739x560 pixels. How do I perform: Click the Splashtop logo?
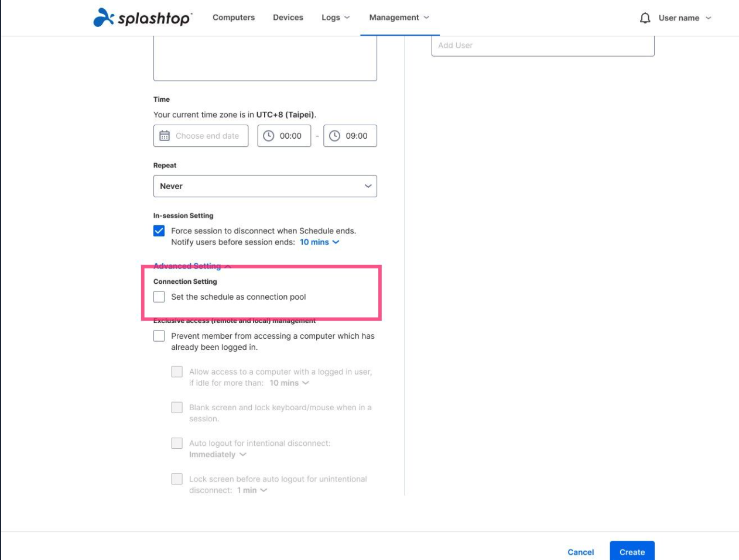(128, 17)
